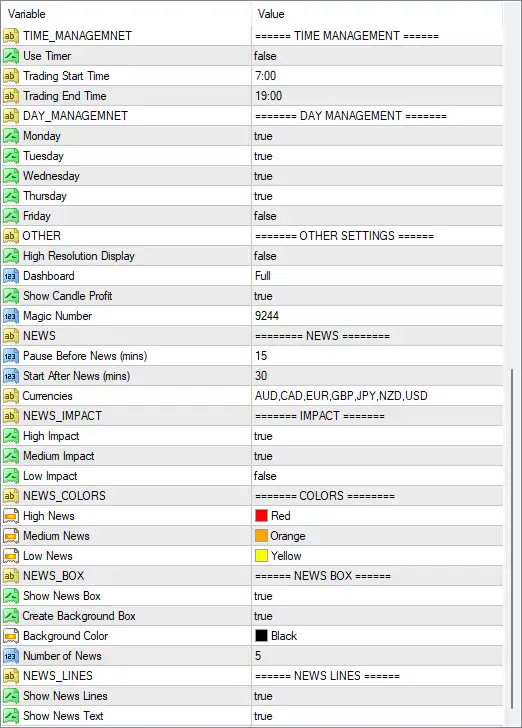The width and height of the screenshot is (522, 728).
Task: Select the Tuesday variable label
Action: coord(43,156)
